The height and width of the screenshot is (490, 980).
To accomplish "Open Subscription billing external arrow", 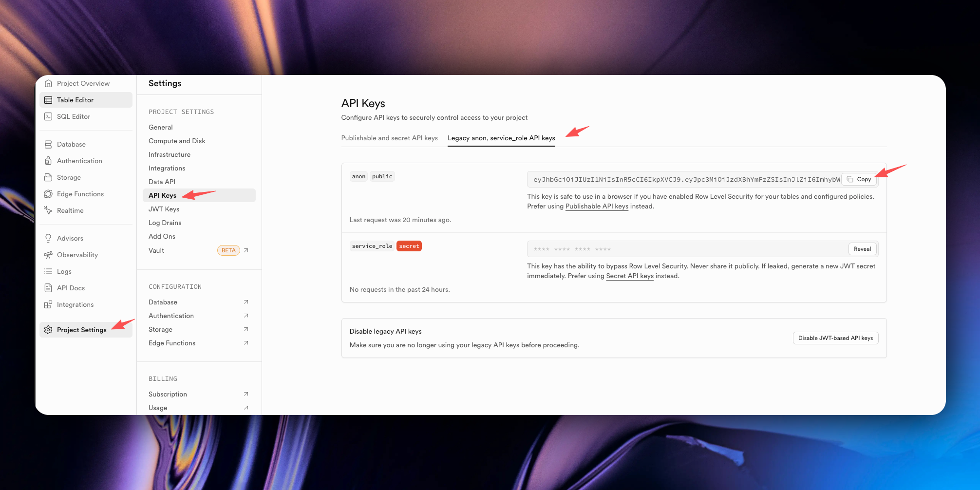I will click(246, 394).
